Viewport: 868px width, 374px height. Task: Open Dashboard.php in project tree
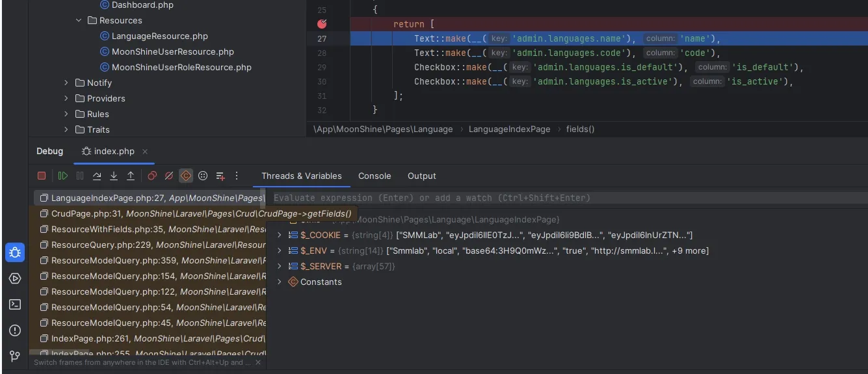click(142, 5)
